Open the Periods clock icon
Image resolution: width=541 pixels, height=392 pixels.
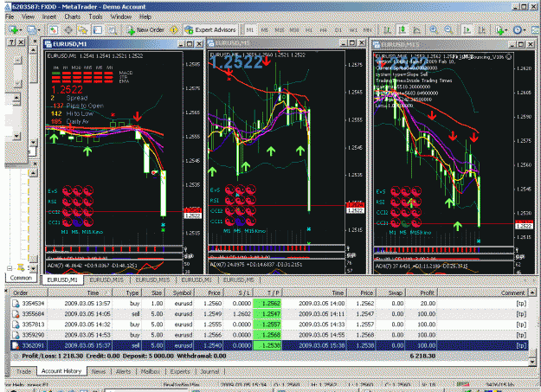pos(517,30)
